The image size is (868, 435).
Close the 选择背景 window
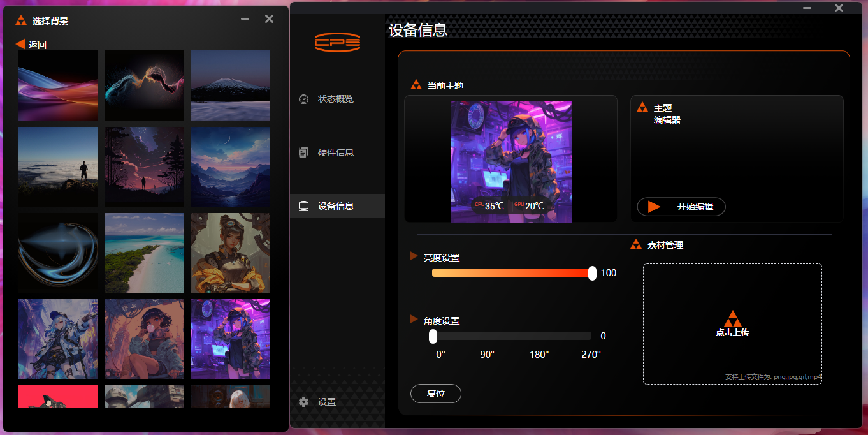click(x=269, y=19)
